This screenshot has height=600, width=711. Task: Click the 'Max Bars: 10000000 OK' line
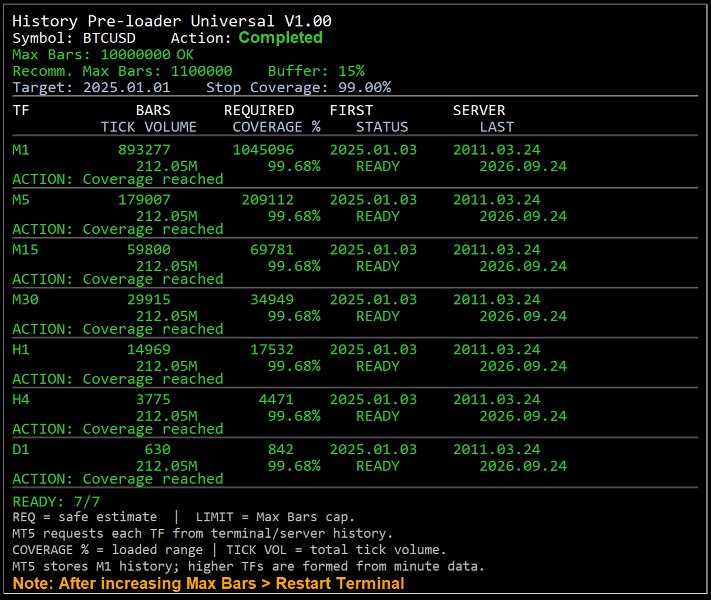pos(103,55)
